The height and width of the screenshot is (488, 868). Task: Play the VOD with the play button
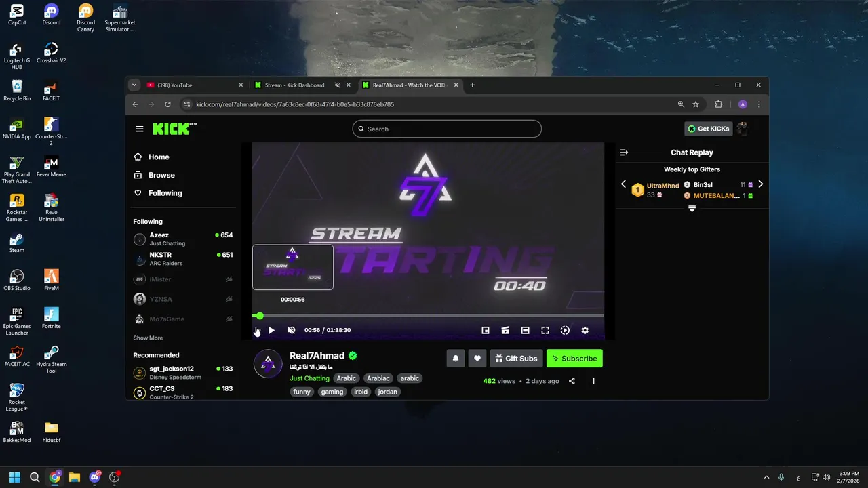click(271, 331)
